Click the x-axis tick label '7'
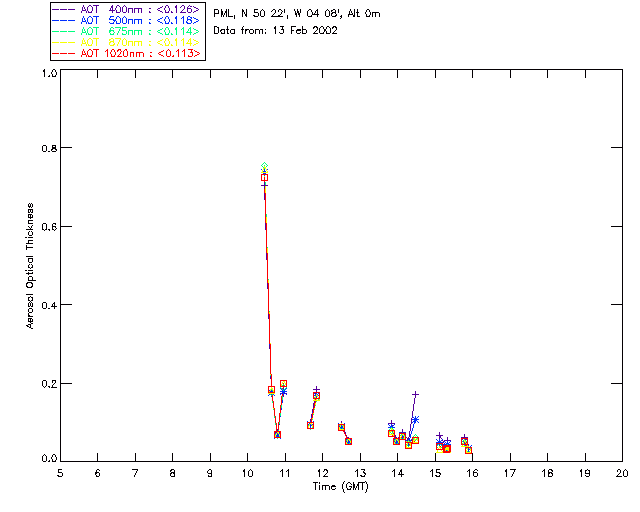Screen dimensions: 640x512 click(135, 474)
